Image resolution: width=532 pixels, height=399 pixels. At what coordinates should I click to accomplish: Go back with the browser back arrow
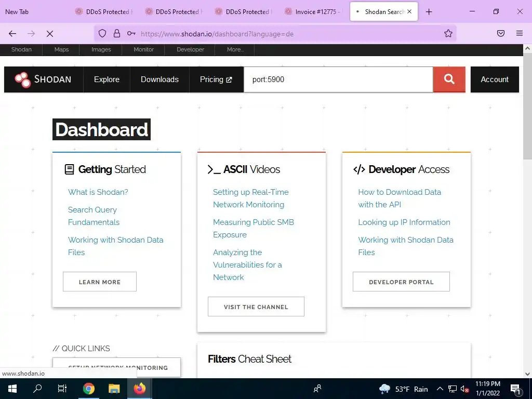pyautogui.click(x=12, y=34)
